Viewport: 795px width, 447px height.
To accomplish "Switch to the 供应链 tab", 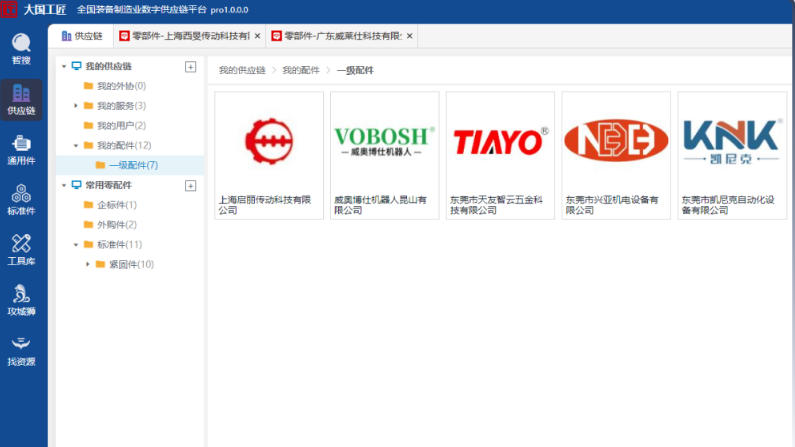I will coord(82,36).
